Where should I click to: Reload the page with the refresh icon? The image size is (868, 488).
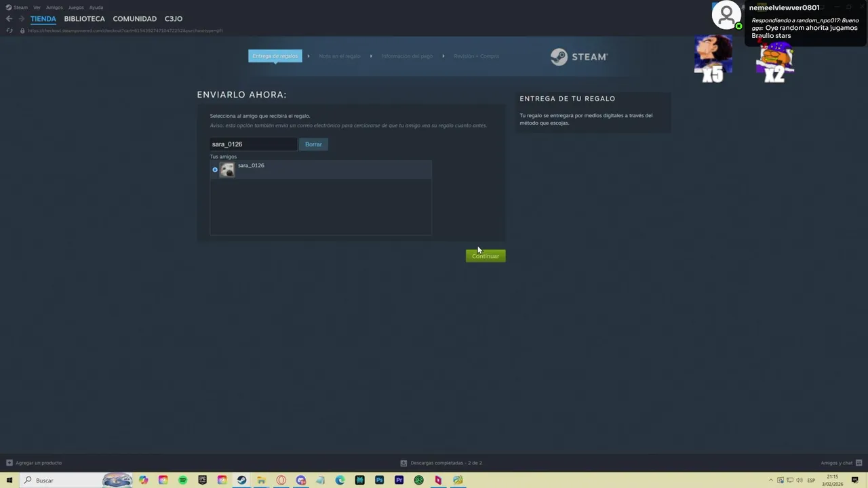pyautogui.click(x=9, y=30)
